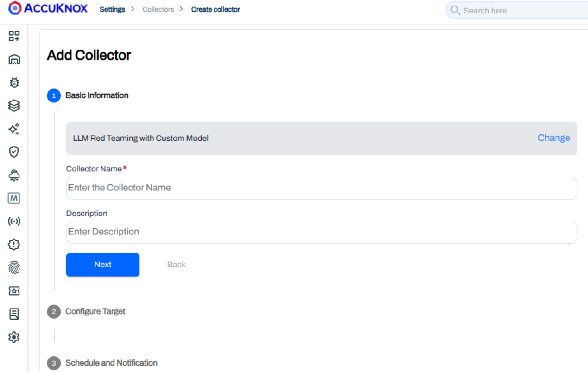
Task: Open the broadcast signal icon in sidebar
Action: click(14, 221)
